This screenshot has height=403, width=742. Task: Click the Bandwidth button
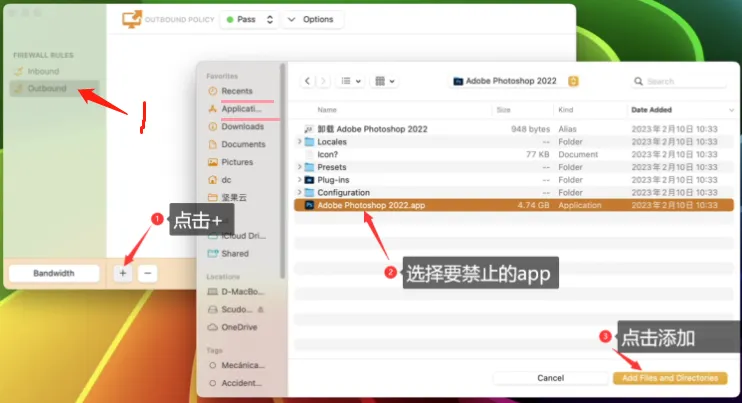[x=53, y=273]
